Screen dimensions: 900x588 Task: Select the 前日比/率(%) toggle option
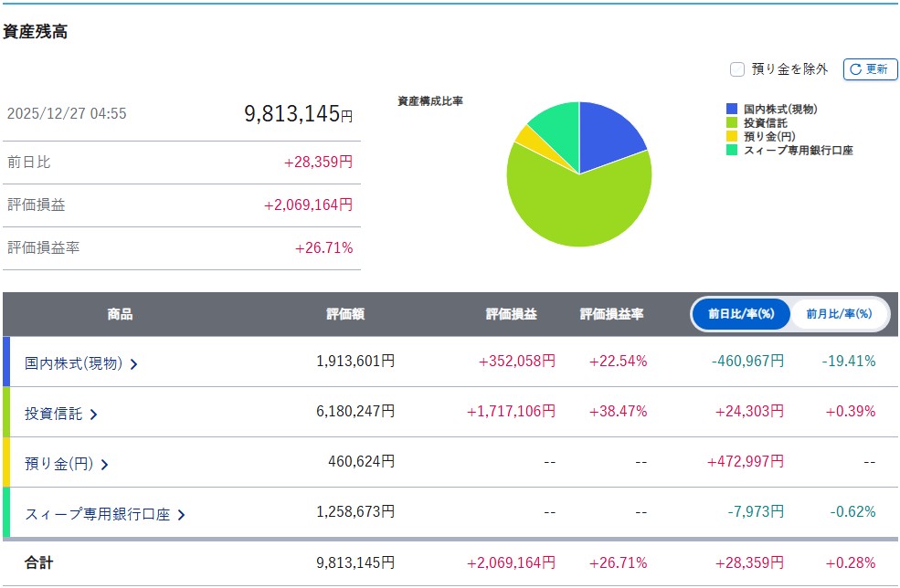(x=740, y=314)
